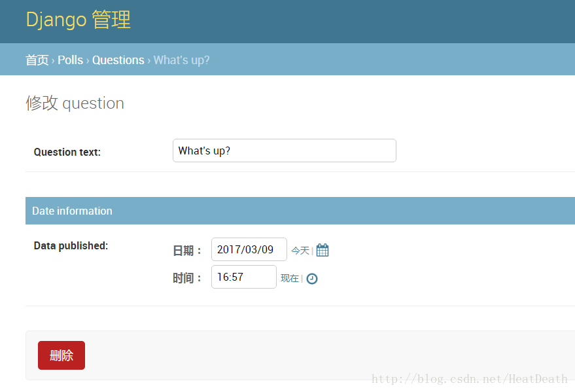This screenshot has width=575, height=392.
Task: Focus the 日期 date field 2017/03/09
Action: coord(249,249)
